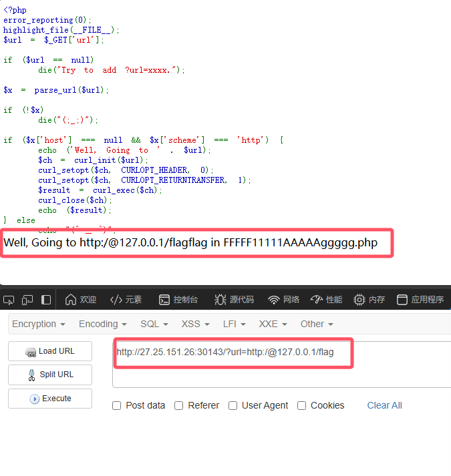Open the 内存 memory tab
451x476 pixels.
click(369, 300)
